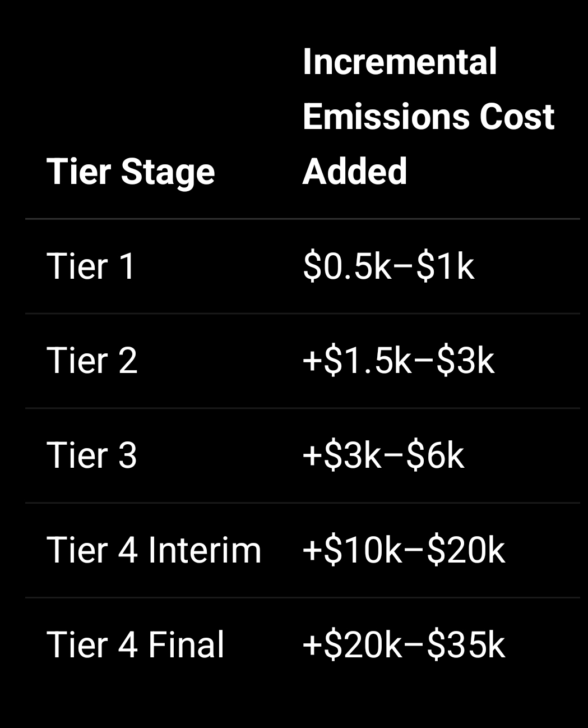Click the $0.5k–$1k cost cell
This screenshot has width=588, height=728.
[x=388, y=266]
